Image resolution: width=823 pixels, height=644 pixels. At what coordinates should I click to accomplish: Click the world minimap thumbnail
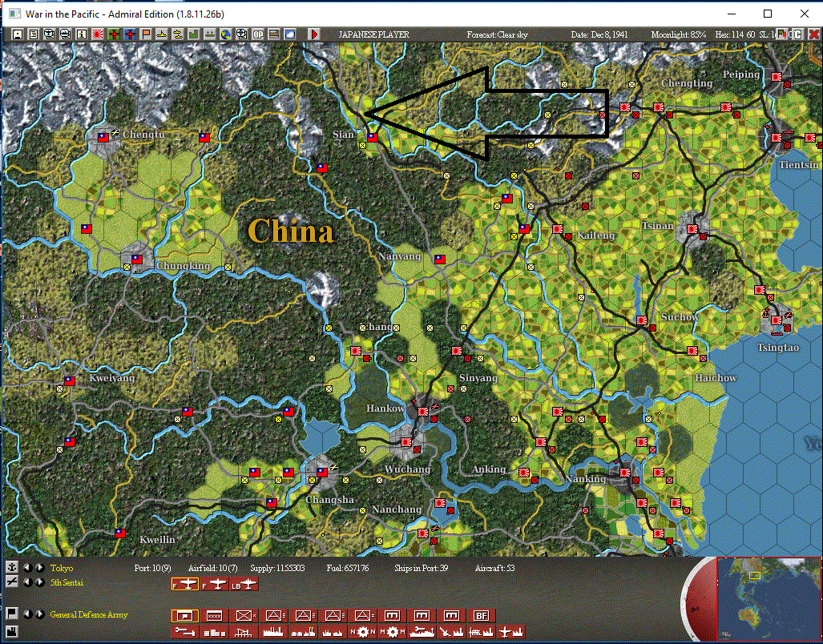[769, 599]
